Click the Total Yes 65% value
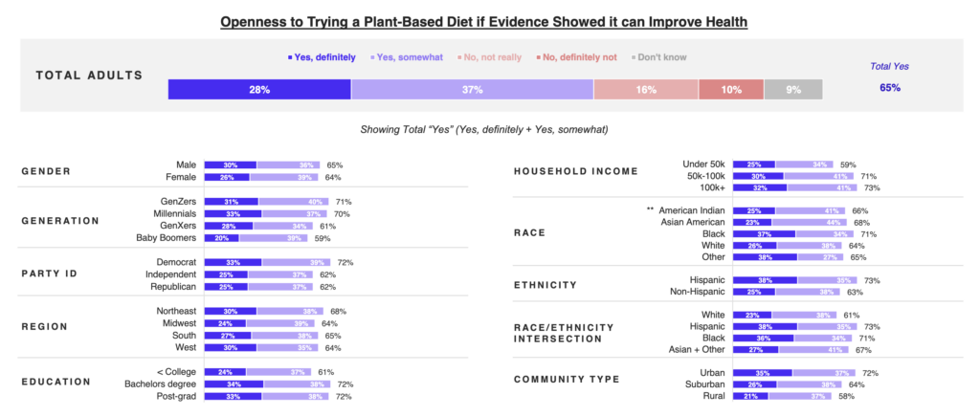980x416 pixels. point(889,87)
